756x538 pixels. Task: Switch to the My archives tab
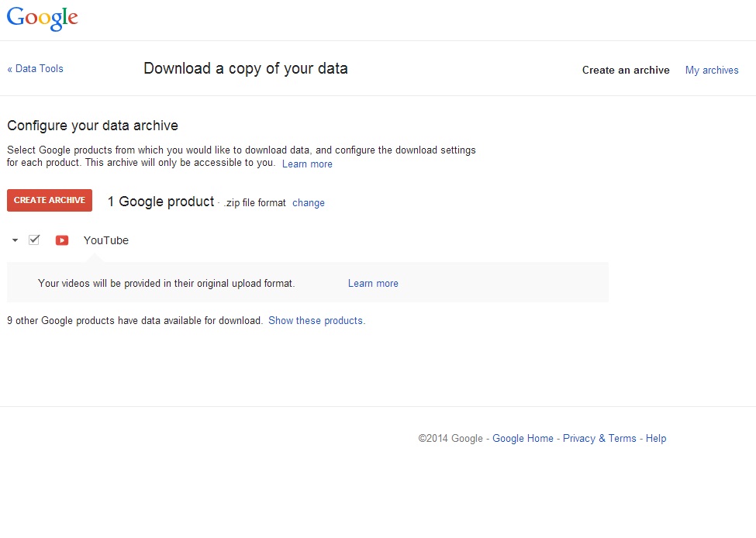[x=712, y=70]
